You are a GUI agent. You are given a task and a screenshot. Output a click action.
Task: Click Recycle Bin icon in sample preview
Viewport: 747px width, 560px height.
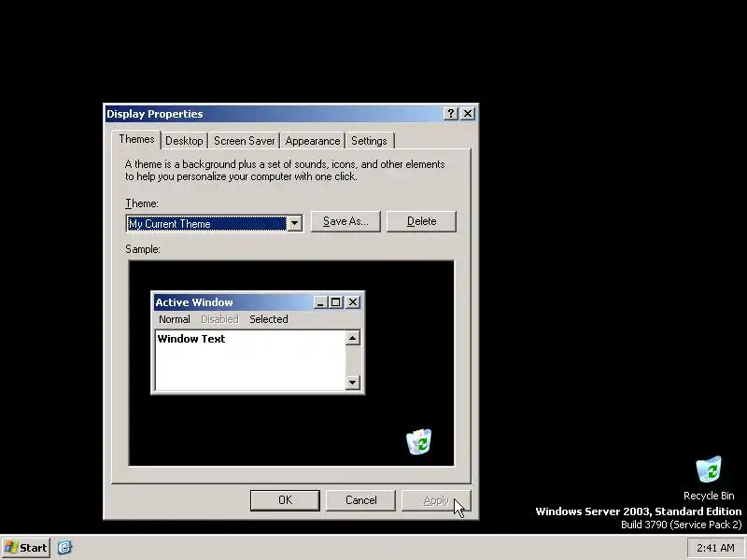coord(418,441)
